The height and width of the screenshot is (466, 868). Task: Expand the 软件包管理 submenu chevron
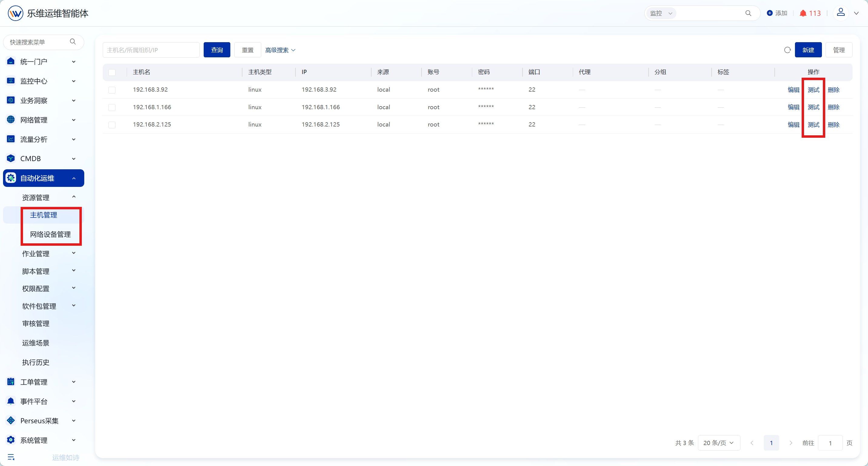coord(74,306)
